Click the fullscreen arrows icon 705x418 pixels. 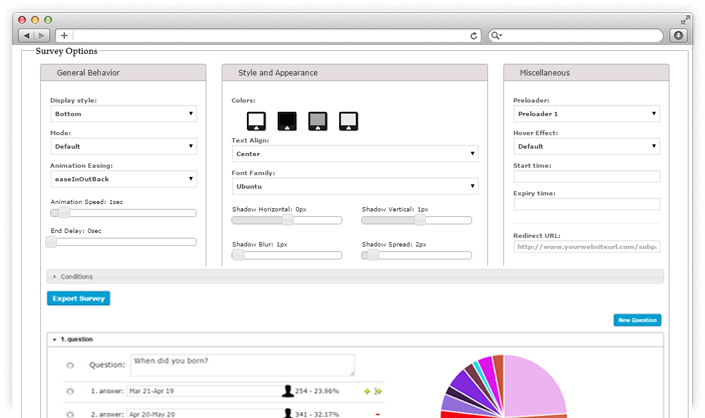pos(685,20)
